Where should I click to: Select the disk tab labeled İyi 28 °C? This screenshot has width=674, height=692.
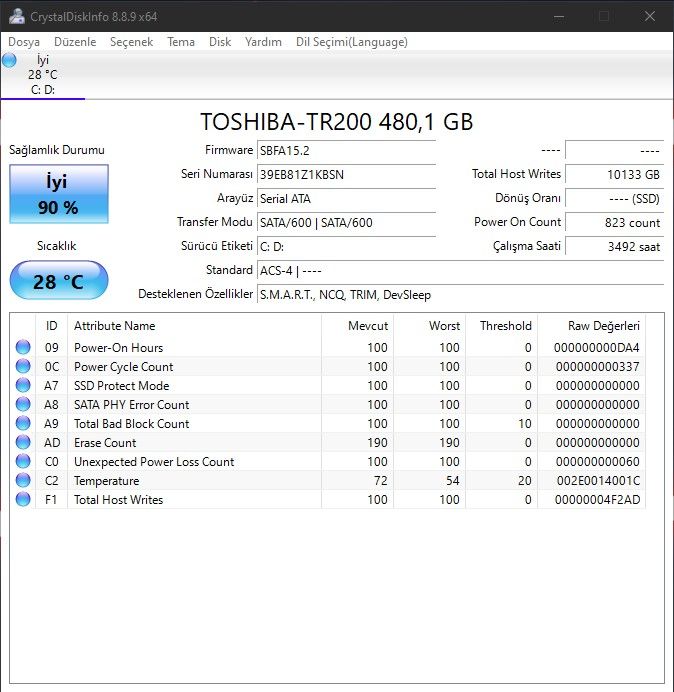coord(42,75)
